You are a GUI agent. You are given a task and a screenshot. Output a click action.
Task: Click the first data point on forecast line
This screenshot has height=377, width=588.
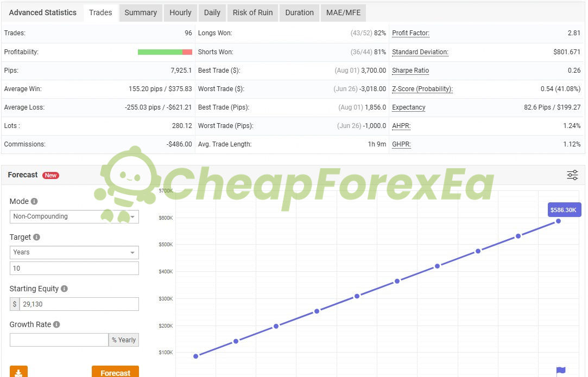point(196,356)
